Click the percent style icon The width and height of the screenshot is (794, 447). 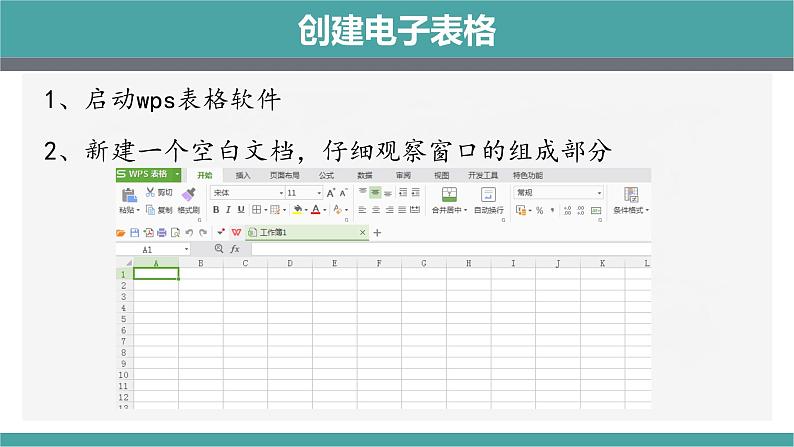point(539,210)
